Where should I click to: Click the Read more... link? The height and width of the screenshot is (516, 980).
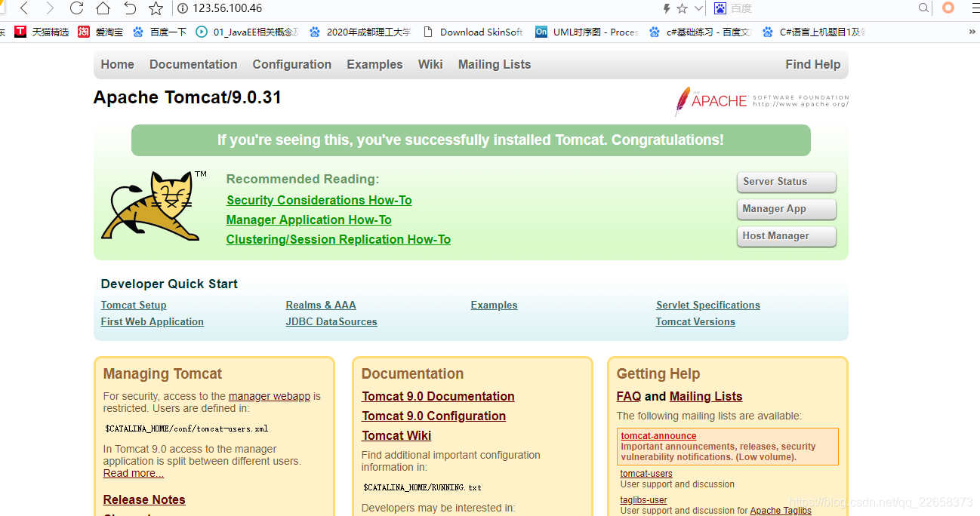point(134,473)
